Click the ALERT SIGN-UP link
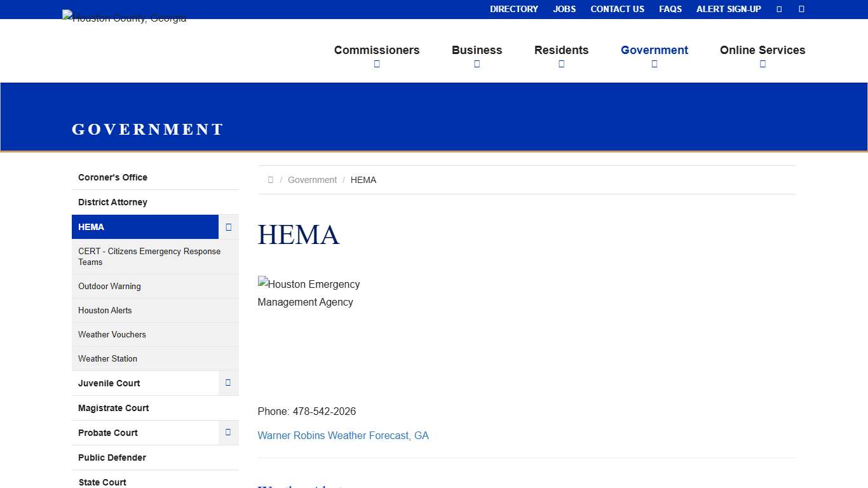This screenshot has height=488, width=868. coord(728,9)
